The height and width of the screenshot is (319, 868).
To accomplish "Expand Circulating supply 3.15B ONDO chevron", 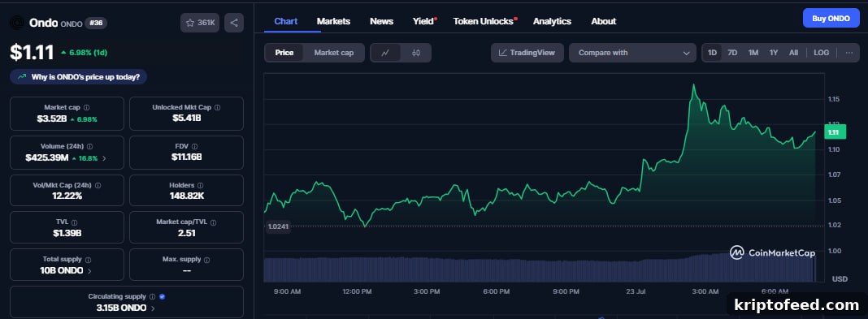I will point(153,308).
